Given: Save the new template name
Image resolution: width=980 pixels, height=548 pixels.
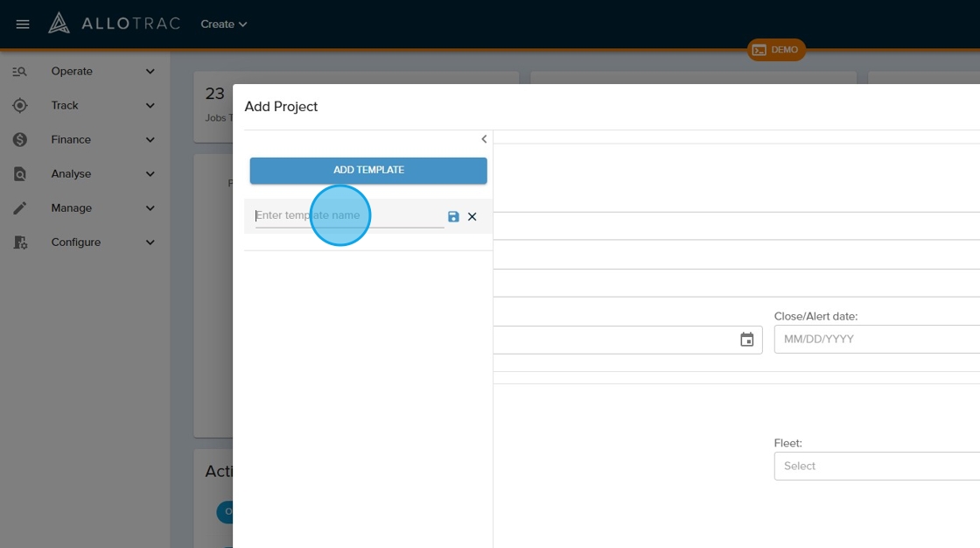Looking at the screenshot, I should pyautogui.click(x=453, y=216).
